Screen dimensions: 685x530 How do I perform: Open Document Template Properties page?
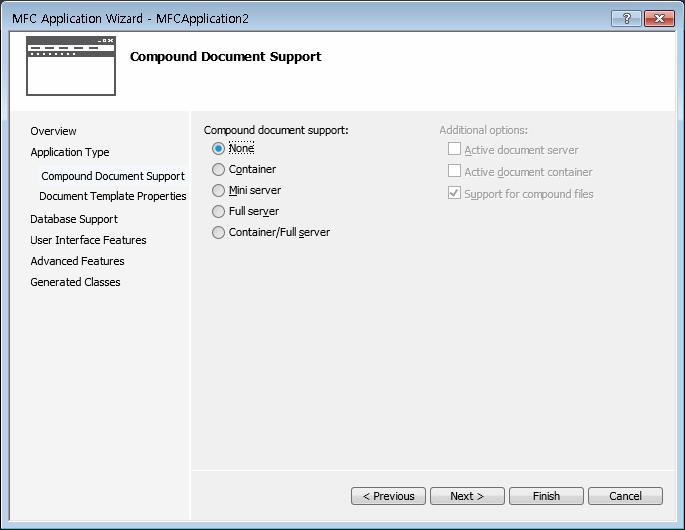pos(113,196)
